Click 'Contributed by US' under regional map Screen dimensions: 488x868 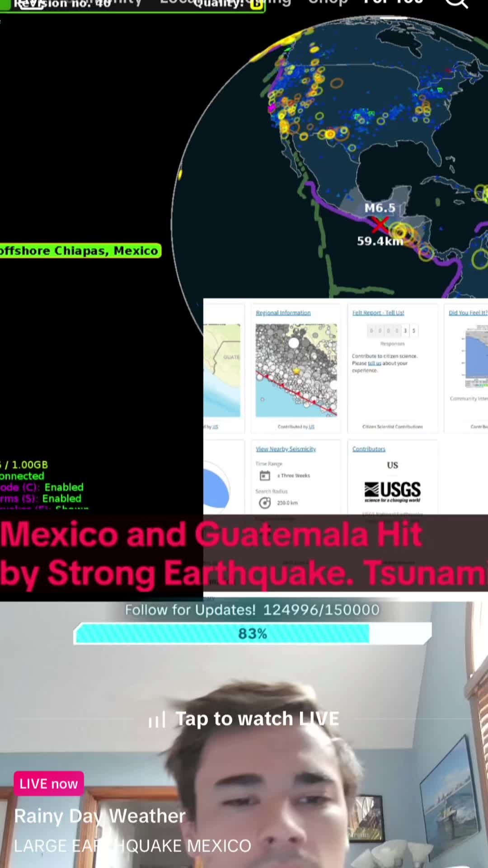click(296, 427)
